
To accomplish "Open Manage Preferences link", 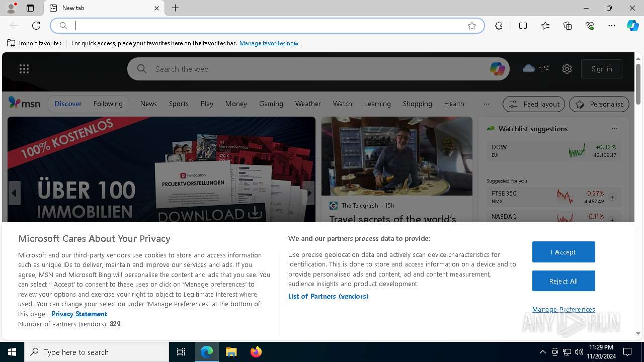I will (563, 309).
